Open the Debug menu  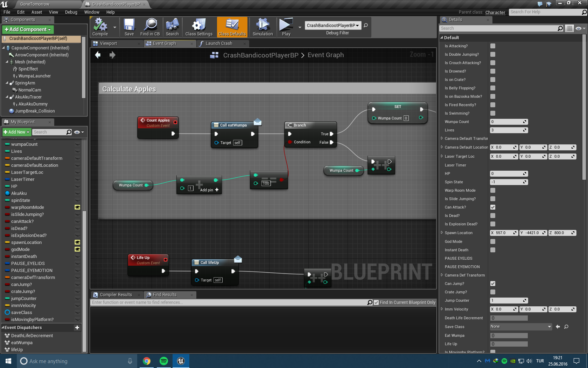(71, 12)
